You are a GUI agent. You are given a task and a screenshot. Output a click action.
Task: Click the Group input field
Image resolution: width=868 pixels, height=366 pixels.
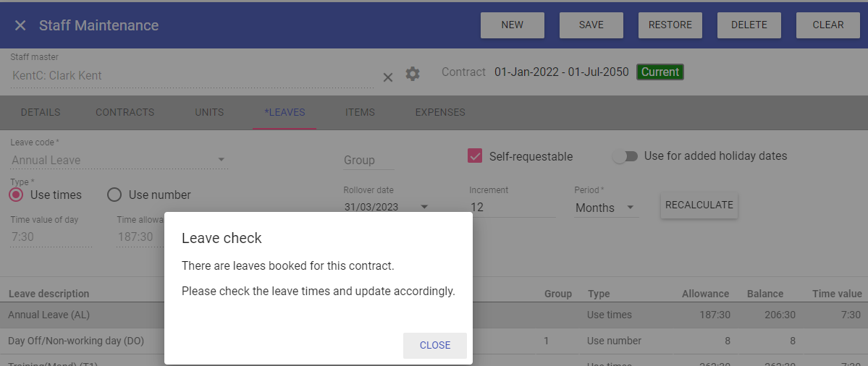[x=368, y=161]
